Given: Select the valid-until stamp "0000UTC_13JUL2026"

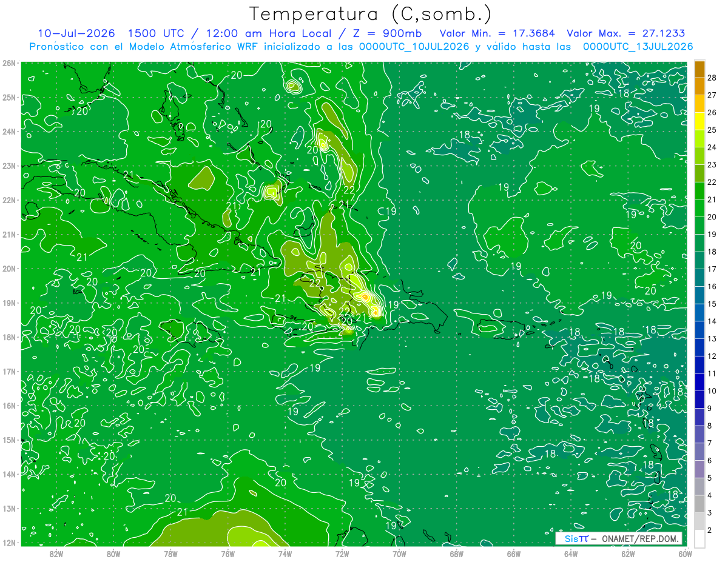Looking at the screenshot, I should click(x=638, y=47).
